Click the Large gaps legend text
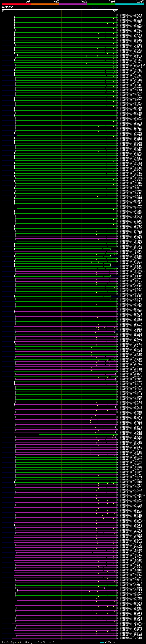The width and height of the screenshot is (146, 644). pos(28,642)
